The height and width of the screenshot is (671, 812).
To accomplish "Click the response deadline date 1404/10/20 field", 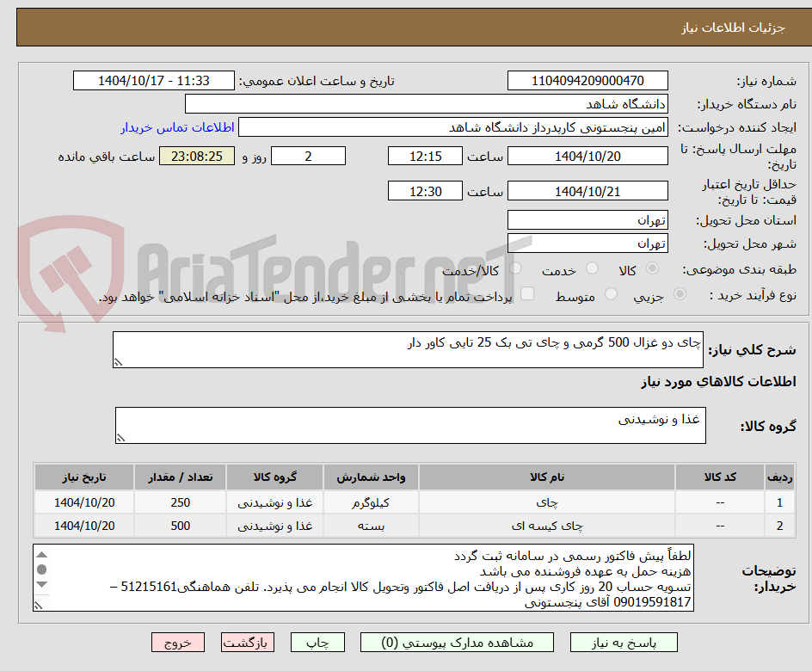I will pyautogui.click(x=587, y=156).
